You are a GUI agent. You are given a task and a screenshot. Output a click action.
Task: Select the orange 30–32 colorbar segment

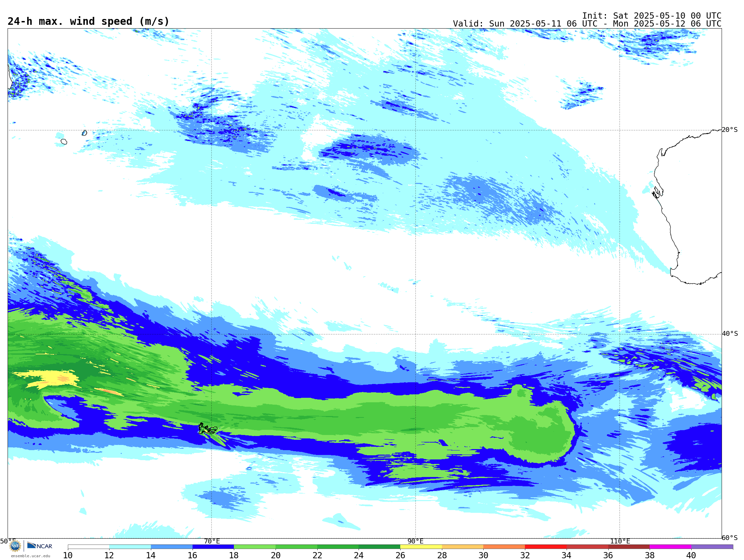pyautogui.click(x=504, y=547)
